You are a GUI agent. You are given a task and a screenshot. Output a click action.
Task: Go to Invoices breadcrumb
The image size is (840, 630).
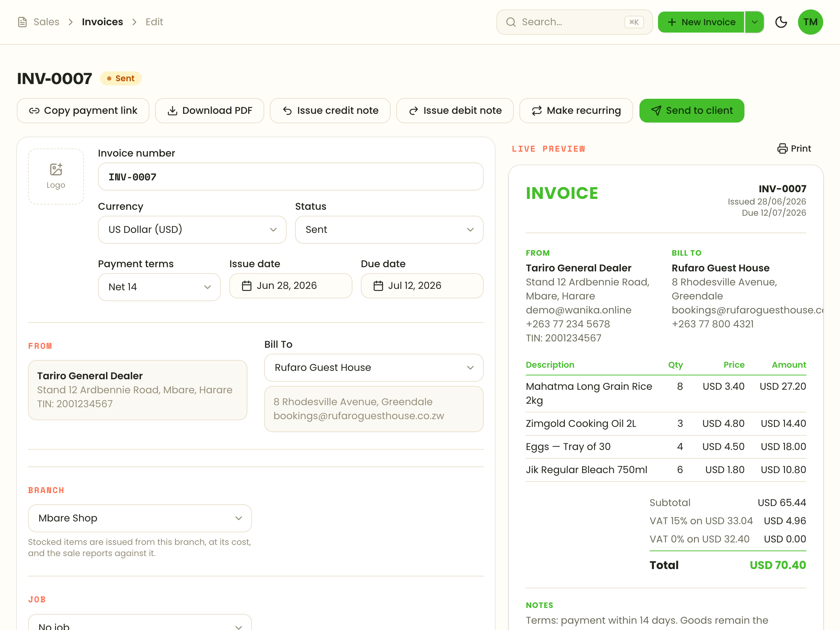(103, 22)
